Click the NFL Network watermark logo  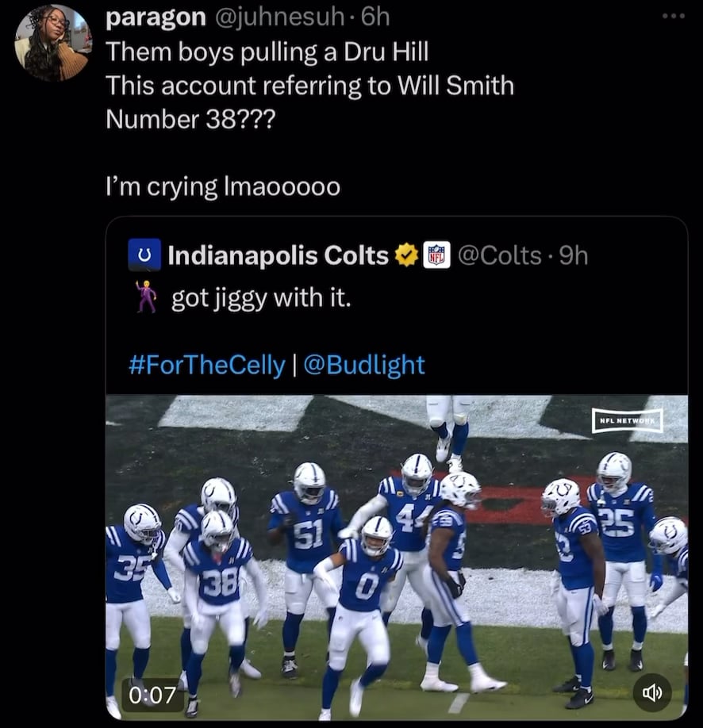[x=627, y=420]
